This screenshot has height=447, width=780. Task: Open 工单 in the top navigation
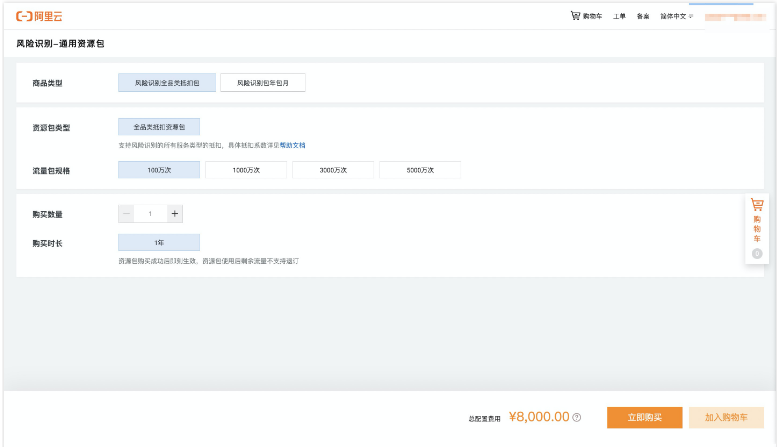(x=619, y=16)
